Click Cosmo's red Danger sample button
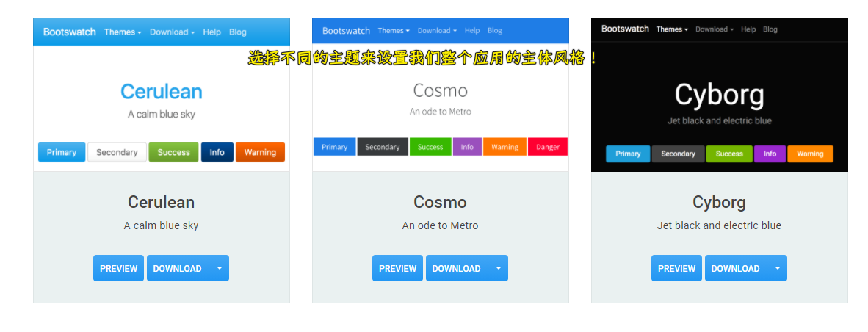This screenshot has width=868, height=332. pyautogui.click(x=548, y=147)
